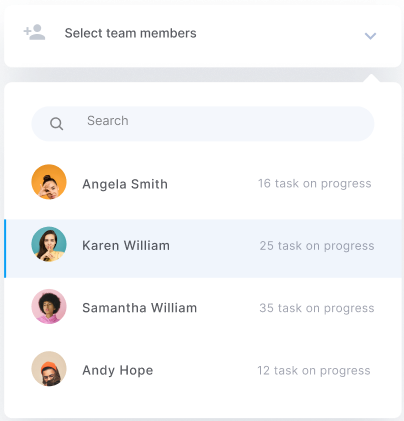The image size is (404, 421).
Task: Focus the Search input field
Action: tap(203, 124)
